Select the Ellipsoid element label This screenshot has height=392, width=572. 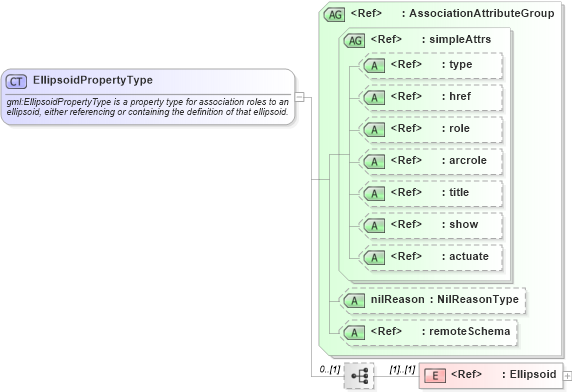click(x=533, y=374)
